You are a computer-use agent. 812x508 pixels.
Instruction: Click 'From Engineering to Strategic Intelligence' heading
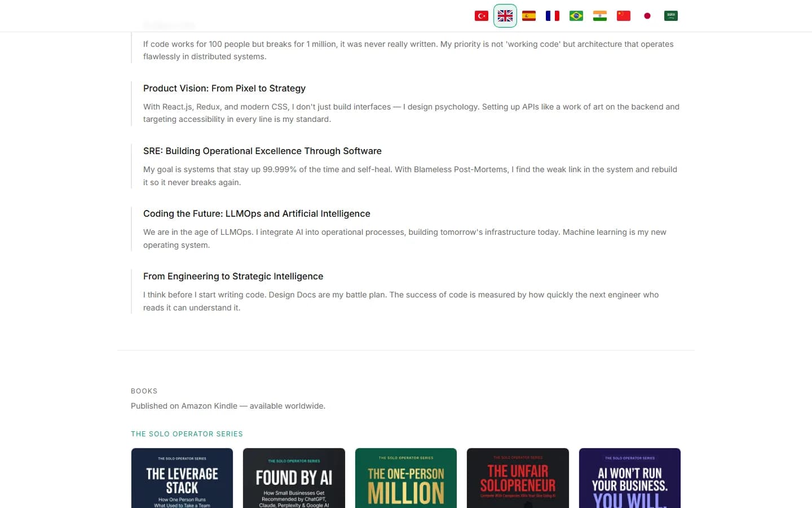[233, 277]
